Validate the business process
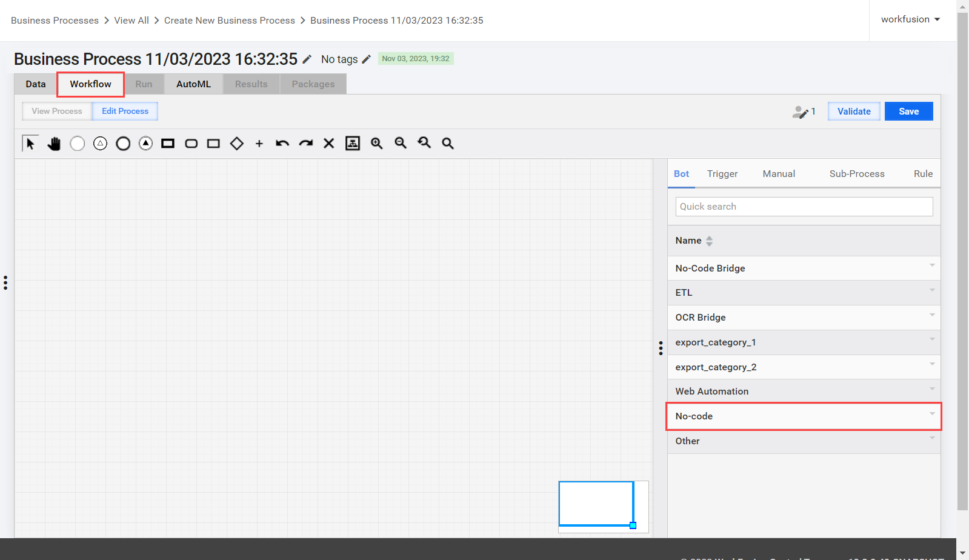The height and width of the screenshot is (560, 969). point(854,112)
